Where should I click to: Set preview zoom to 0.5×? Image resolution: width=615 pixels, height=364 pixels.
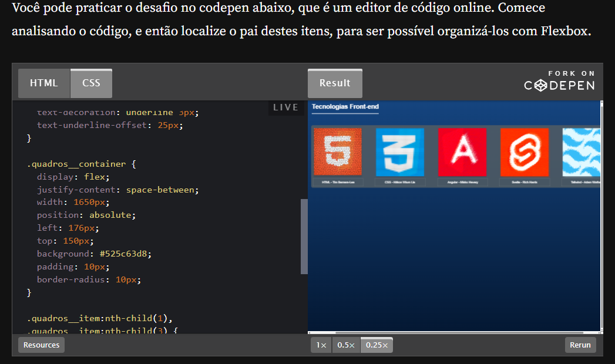(346, 345)
